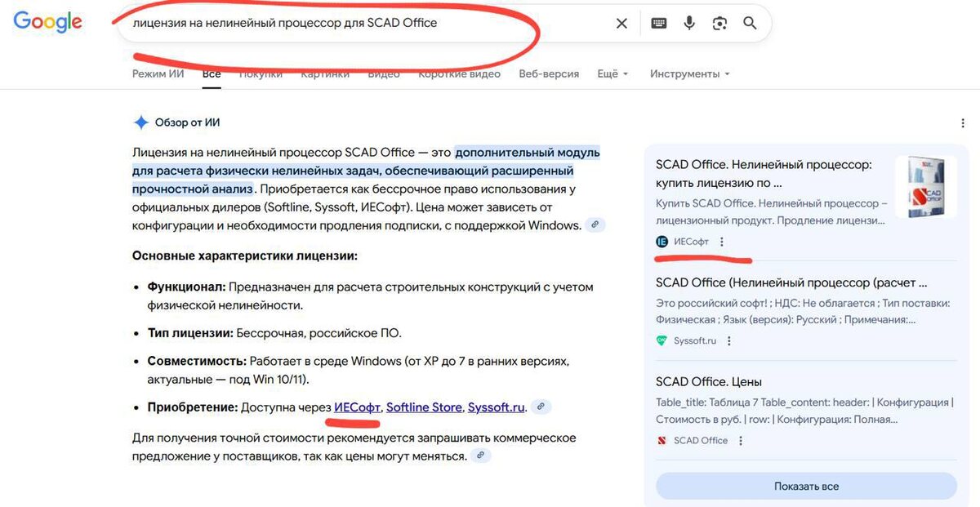Open the Видео tab
Screen dimensions: 980x507
pos(384,73)
